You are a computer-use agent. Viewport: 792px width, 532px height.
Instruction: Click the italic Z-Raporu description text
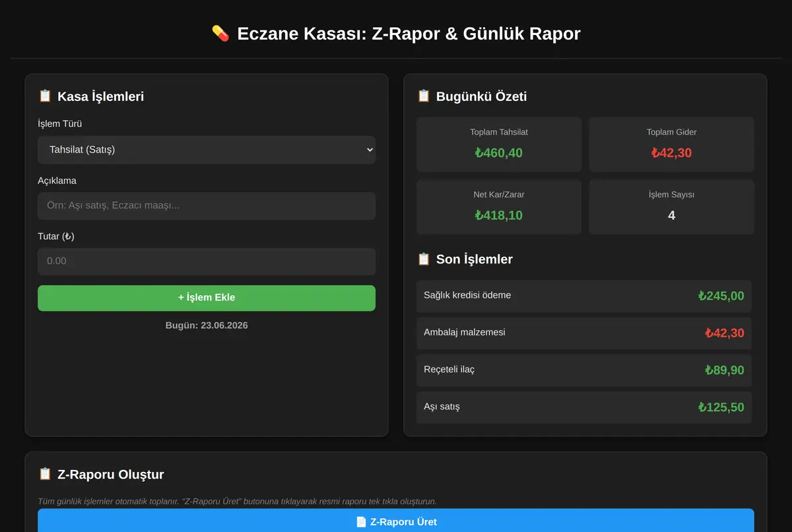238,502
